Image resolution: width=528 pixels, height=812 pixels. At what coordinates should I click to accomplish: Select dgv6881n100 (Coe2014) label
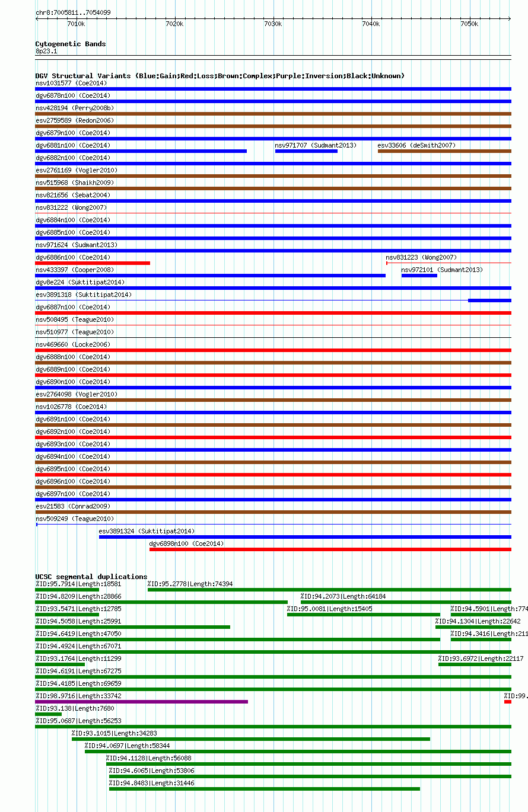pyautogui.click(x=73, y=145)
